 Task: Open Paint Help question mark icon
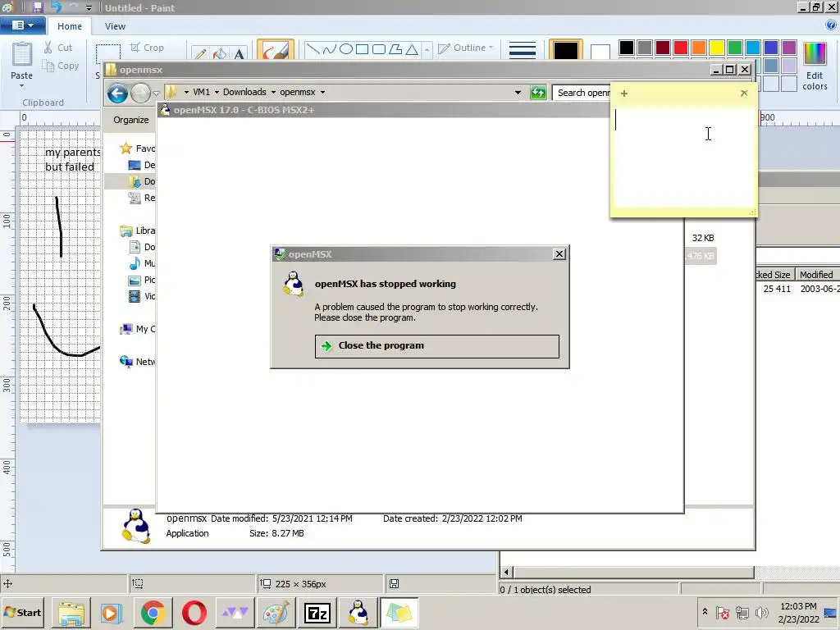(x=831, y=25)
